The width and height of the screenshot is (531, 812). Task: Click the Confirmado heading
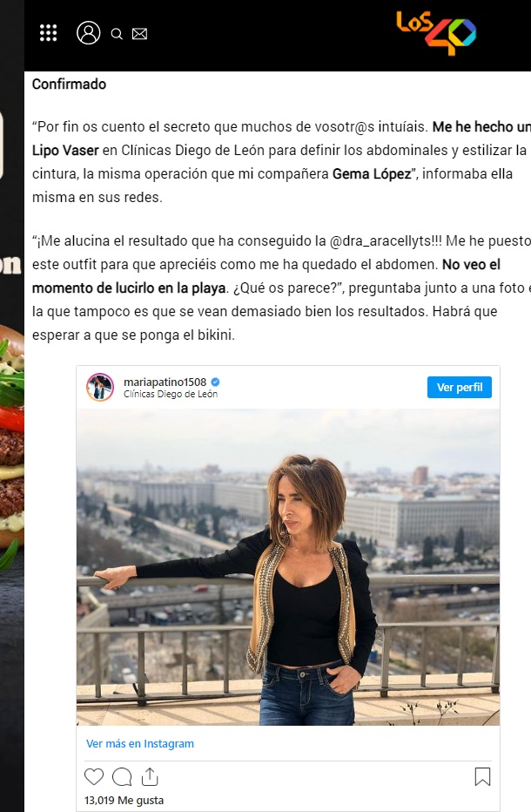(69, 84)
